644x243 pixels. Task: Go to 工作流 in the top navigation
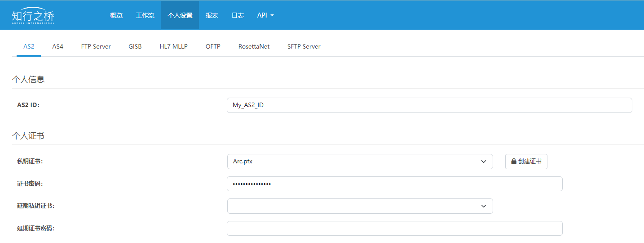[x=145, y=15]
